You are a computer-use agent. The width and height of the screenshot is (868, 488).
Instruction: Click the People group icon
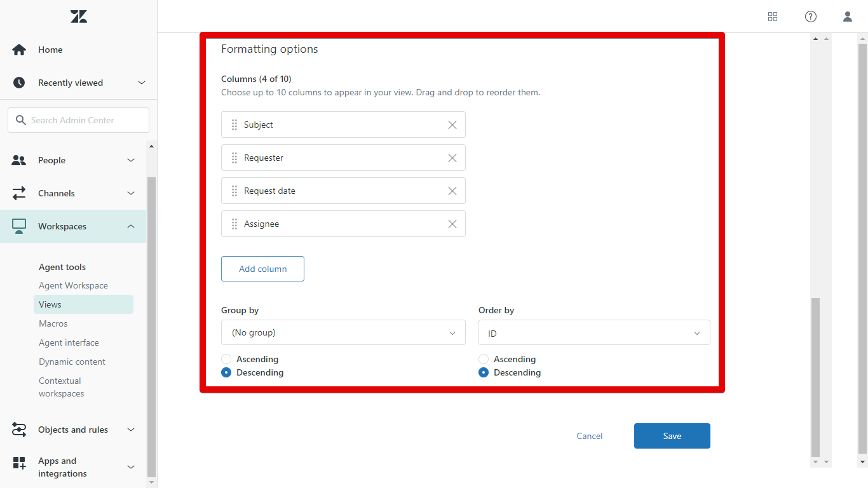coord(19,160)
